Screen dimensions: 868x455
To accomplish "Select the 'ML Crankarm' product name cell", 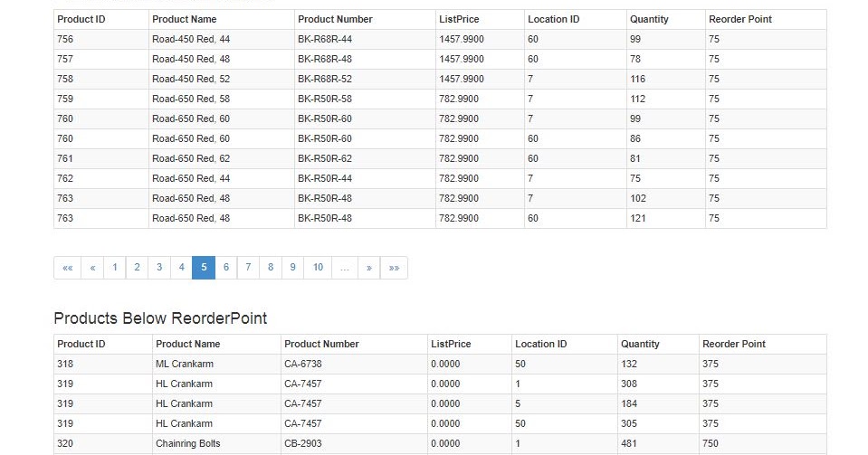I will 216,365.
